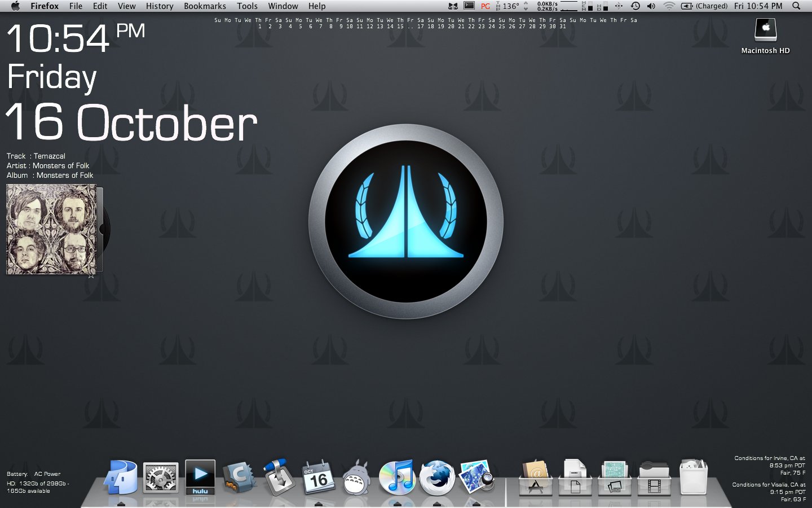
Task: Open the Pictures stack in dock
Action: click(615, 478)
